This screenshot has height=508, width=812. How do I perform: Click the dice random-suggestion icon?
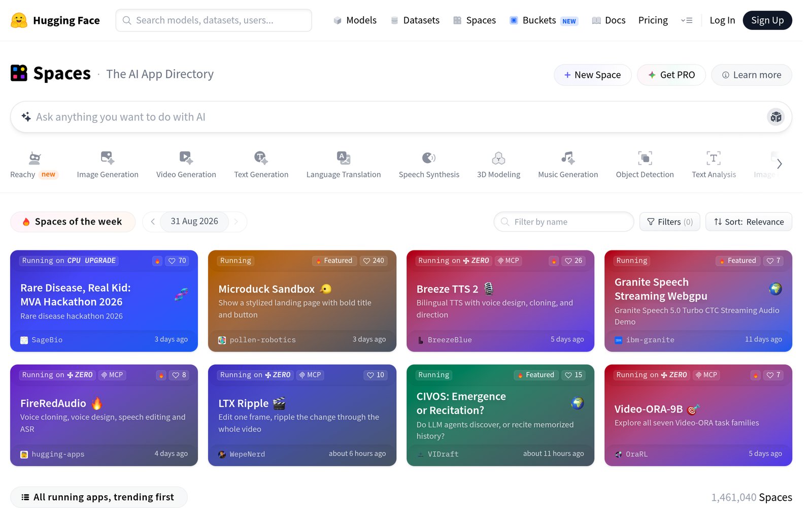(775, 117)
